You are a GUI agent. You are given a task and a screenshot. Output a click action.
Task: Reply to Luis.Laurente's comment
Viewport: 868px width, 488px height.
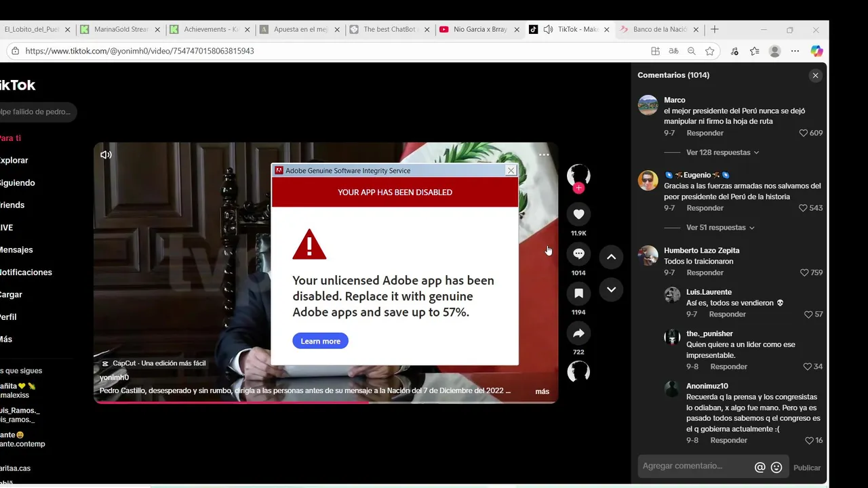(x=727, y=314)
